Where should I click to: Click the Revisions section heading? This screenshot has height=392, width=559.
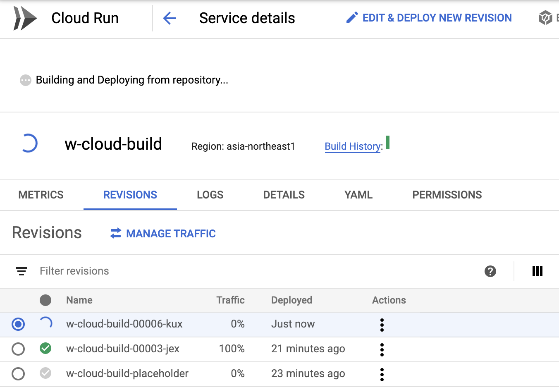tap(47, 233)
